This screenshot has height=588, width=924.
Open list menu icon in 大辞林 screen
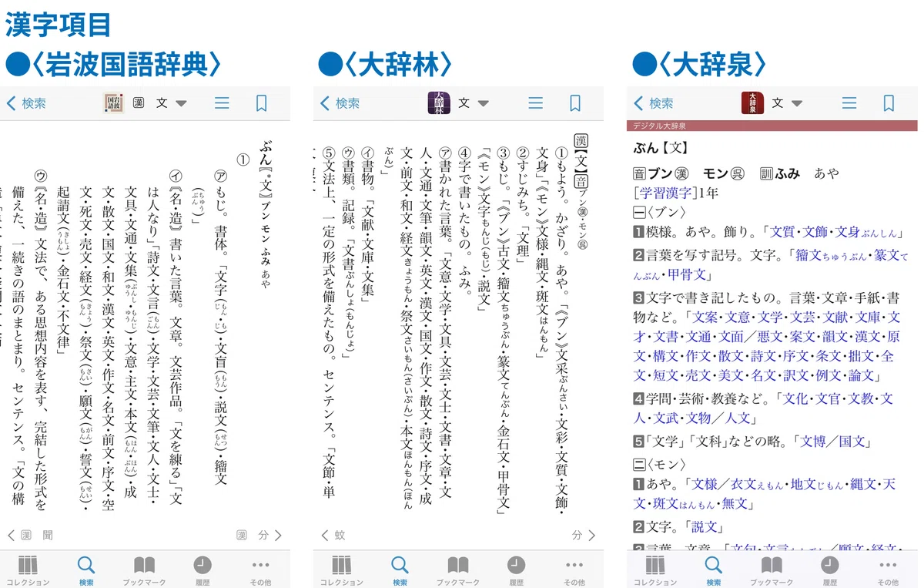pyautogui.click(x=535, y=103)
